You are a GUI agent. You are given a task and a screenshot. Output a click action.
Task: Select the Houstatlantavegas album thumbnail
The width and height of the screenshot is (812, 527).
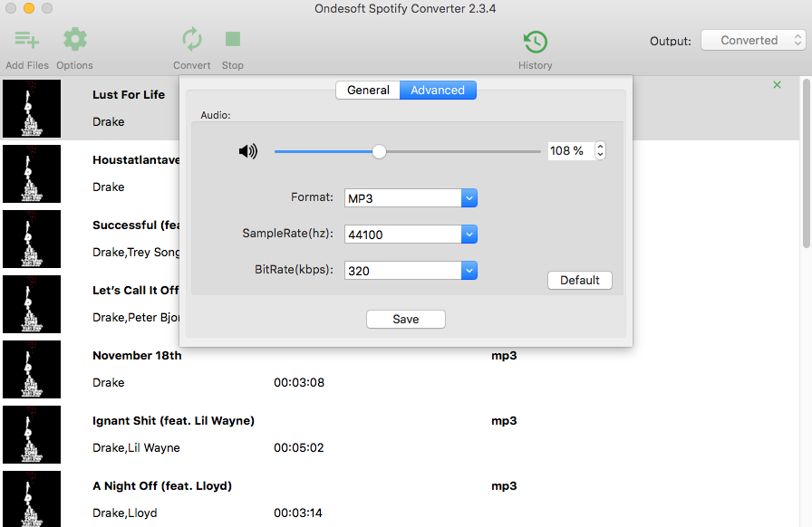[32, 174]
